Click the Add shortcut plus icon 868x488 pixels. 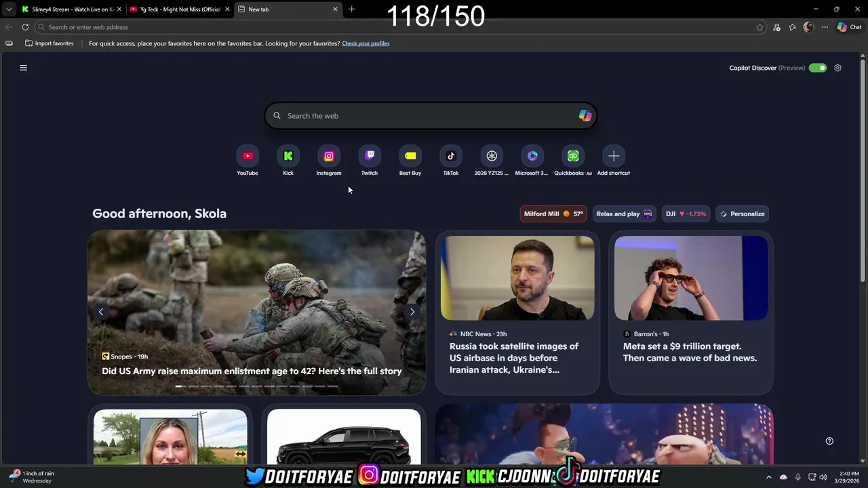click(x=614, y=156)
